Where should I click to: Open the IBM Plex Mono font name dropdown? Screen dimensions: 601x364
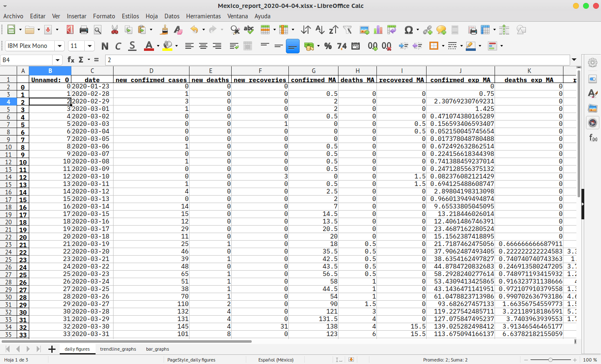click(60, 46)
